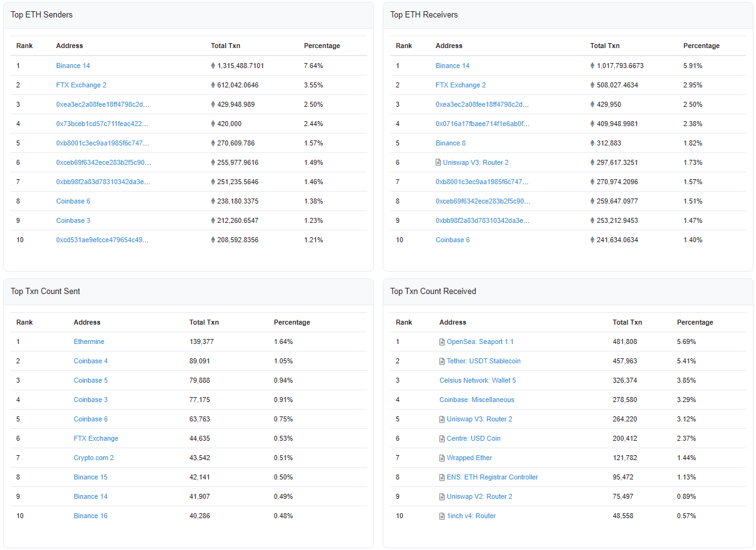Open Coinbase 5 link

(91, 380)
